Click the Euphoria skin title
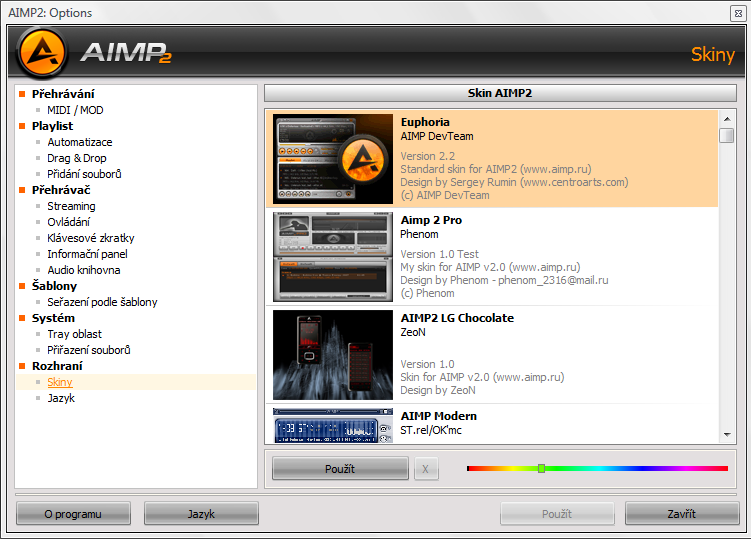This screenshot has height=539, width=751. tap(425, 122)
